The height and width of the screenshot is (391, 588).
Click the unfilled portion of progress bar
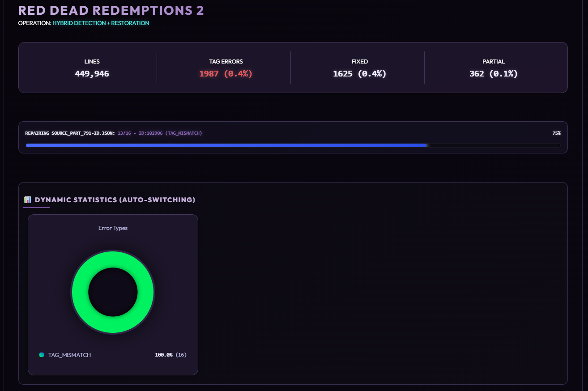pos(492,145)
